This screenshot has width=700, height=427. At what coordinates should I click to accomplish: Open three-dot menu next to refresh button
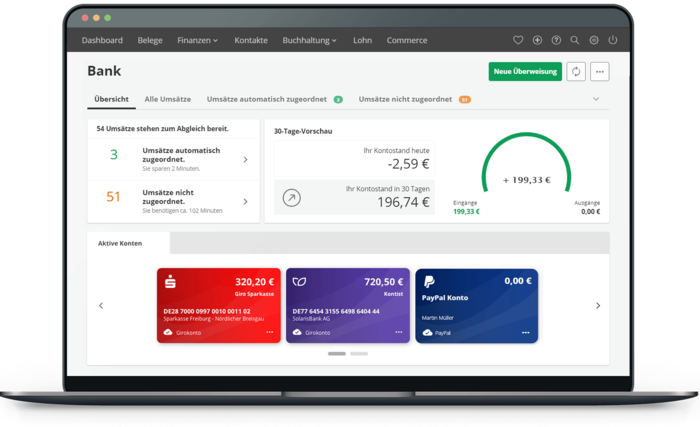(600, 71)
